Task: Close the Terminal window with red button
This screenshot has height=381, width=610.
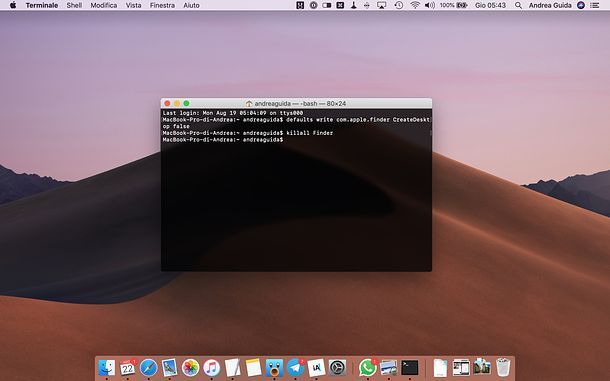Action: 167,103
